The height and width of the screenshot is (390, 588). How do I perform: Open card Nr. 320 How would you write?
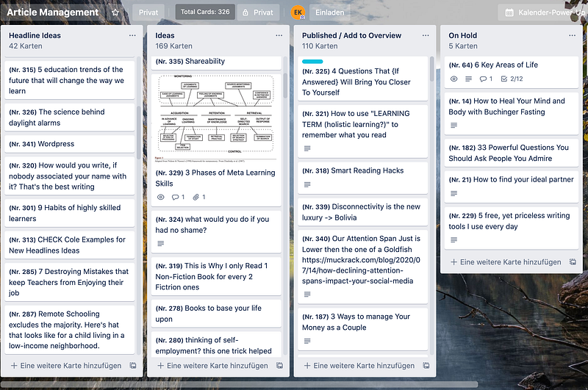click(x=69, y=176)
